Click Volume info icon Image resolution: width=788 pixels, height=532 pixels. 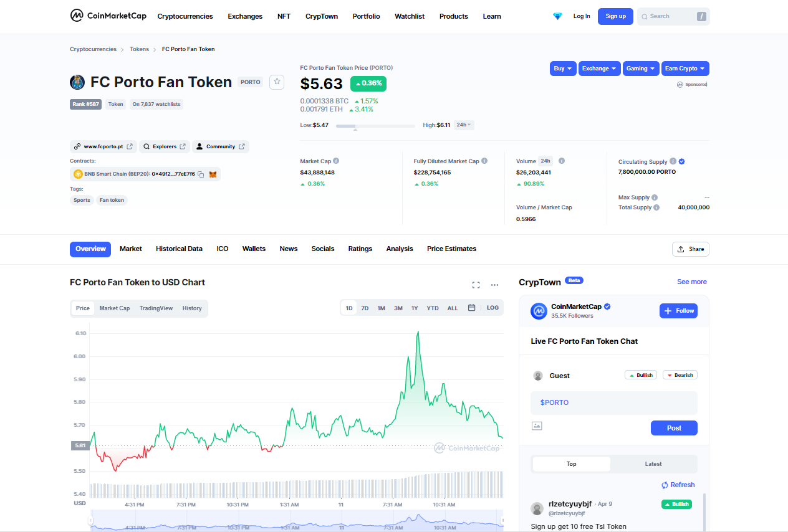tap(562, 161)
